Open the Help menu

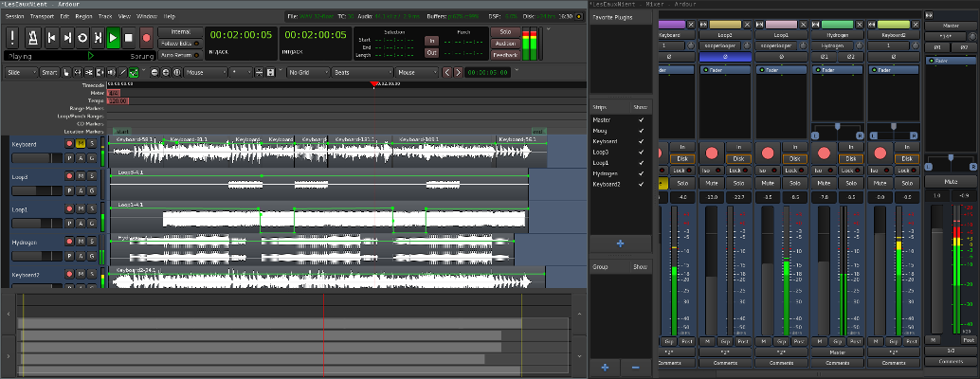[x=170, y=16]
